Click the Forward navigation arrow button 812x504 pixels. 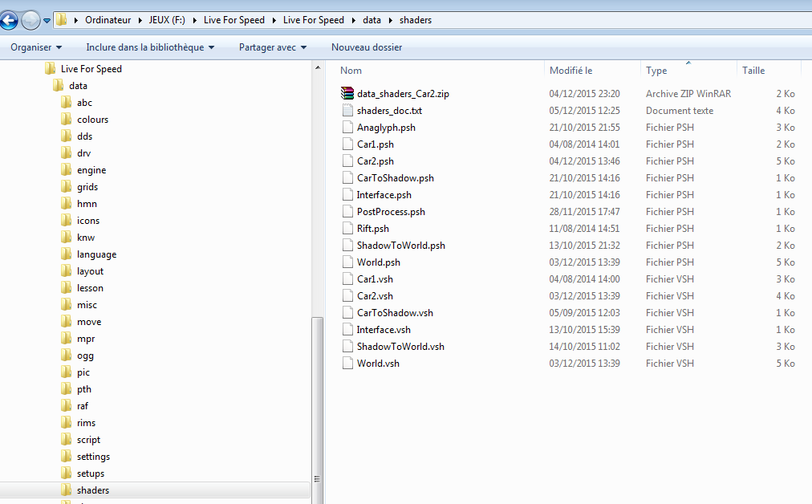[x=30, y=21]
